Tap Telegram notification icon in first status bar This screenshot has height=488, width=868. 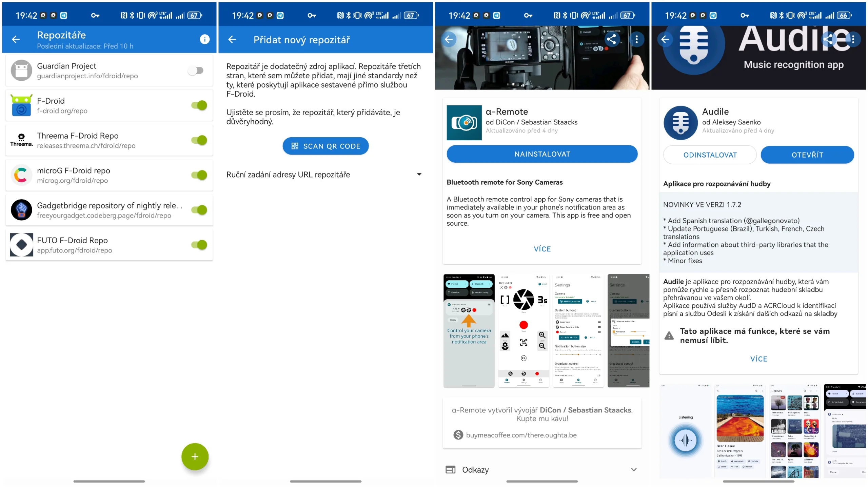(x=64, y=15)
